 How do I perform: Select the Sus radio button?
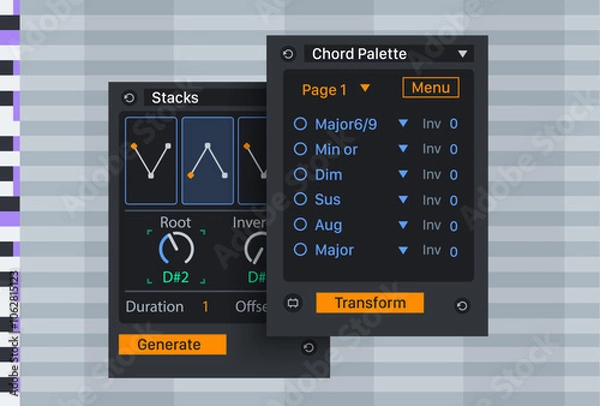[x=300, y=199]
